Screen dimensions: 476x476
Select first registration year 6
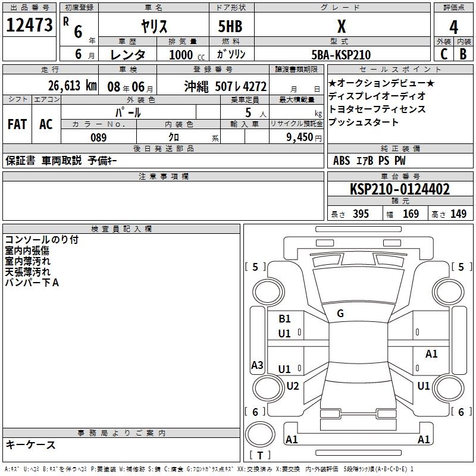[78, 32]
